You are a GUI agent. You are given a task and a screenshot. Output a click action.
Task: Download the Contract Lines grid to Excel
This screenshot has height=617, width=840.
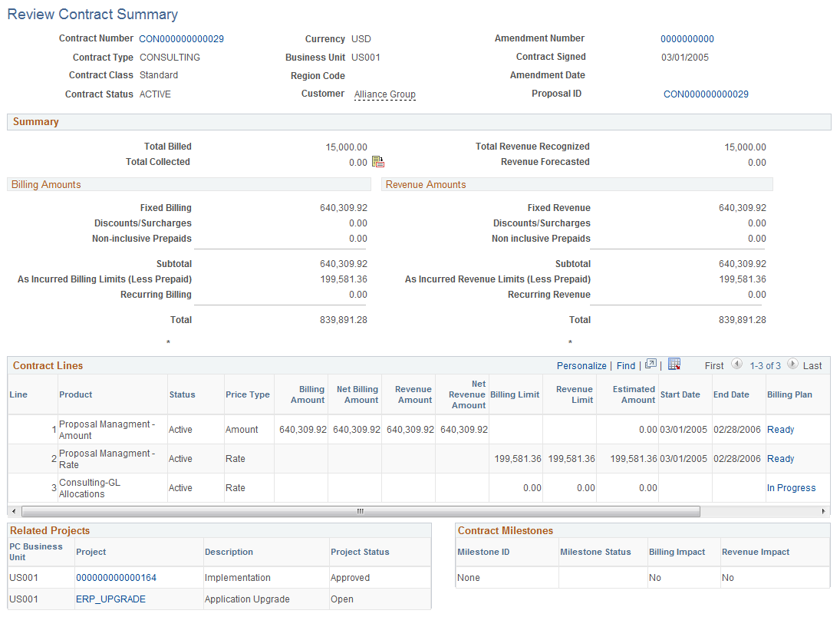[x=674, y=365]
